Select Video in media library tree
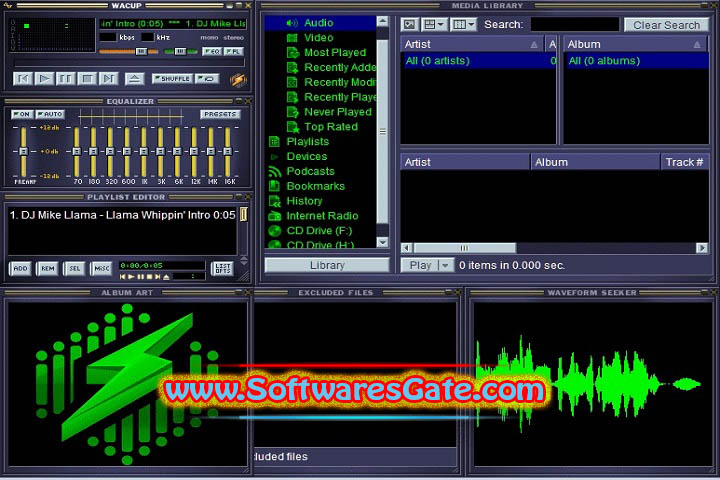 (318, 38)
